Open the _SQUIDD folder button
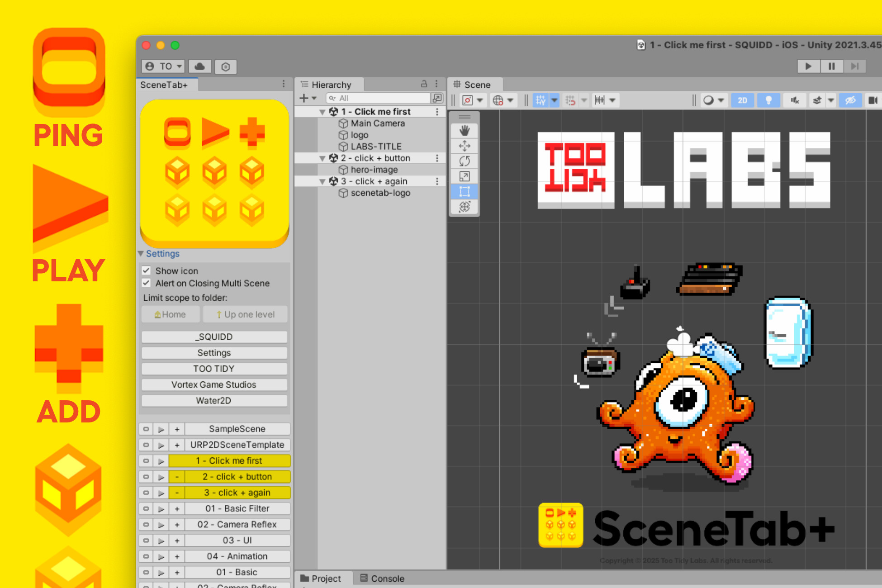This screenshot has height=588, width=882. tap(214, 337)
